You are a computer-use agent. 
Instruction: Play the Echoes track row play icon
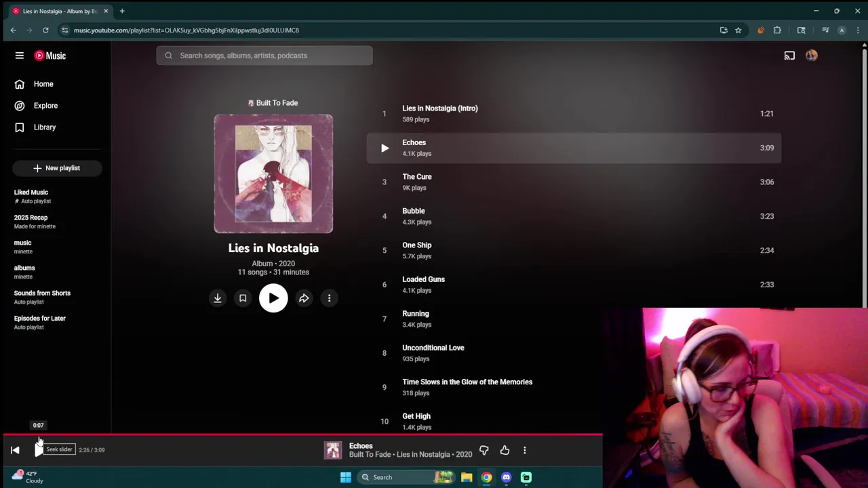[x=384, y=148]
